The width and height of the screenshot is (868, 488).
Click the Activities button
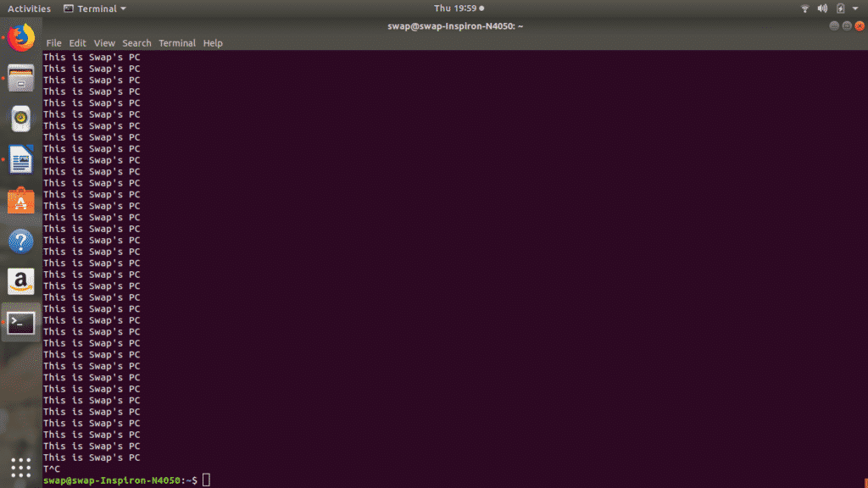29,8
